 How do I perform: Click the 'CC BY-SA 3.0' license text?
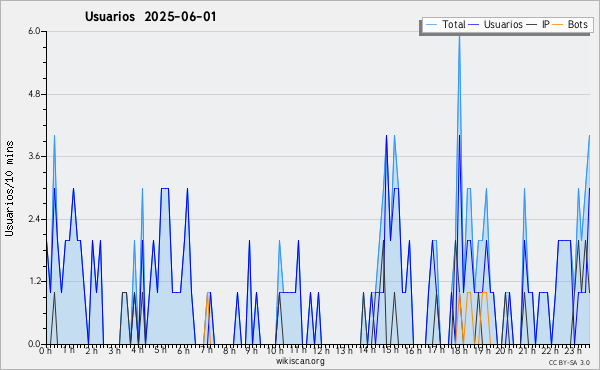(569, 362)
